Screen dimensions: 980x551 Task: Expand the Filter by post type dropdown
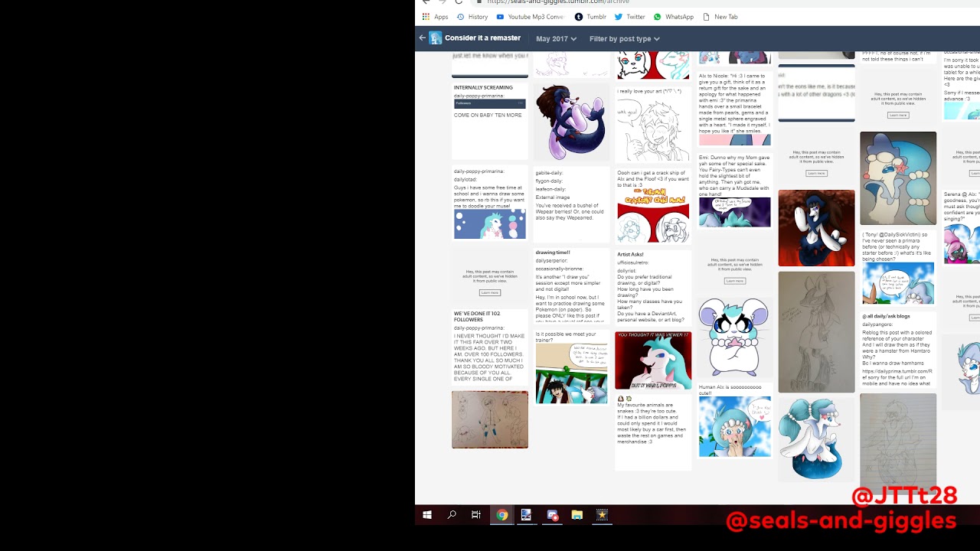coord(625,38)
